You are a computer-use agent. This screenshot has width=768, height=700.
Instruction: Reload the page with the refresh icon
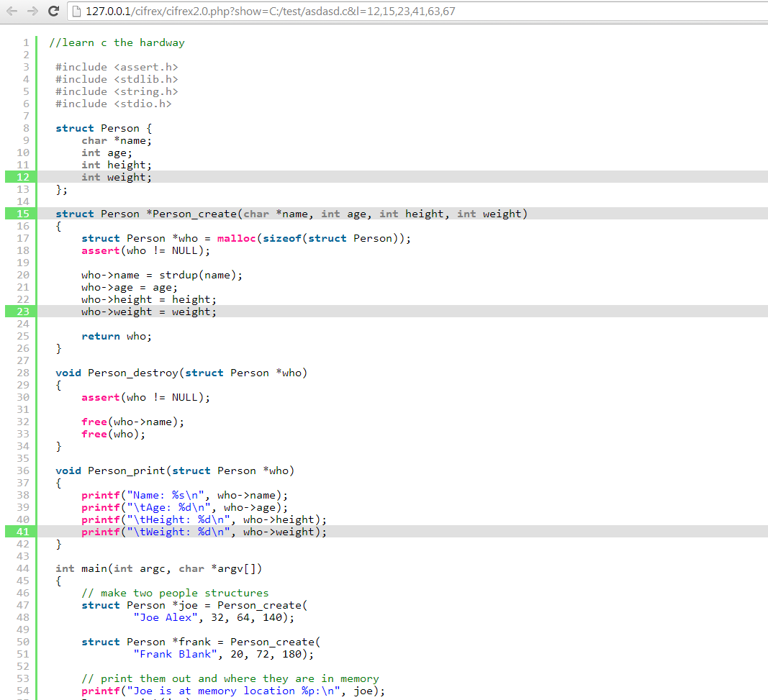pos(53,12)
